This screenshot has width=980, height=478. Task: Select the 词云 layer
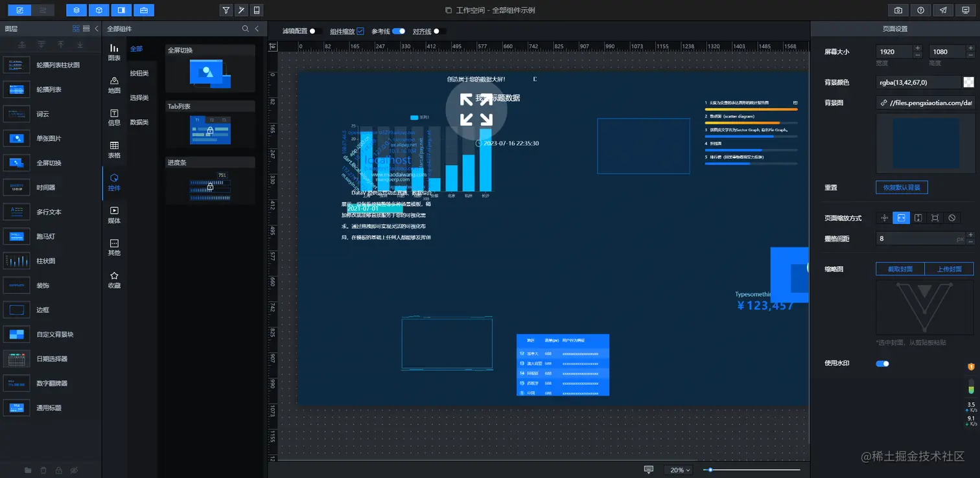(51, 114)
